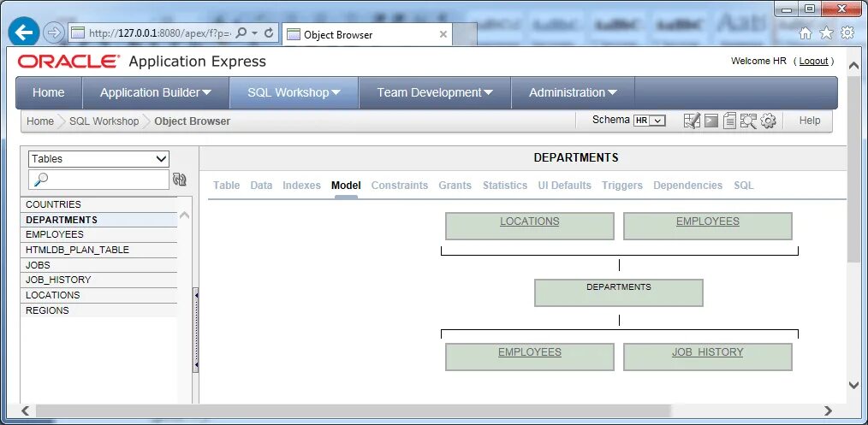Select REGIONS in the table list
The image size is (868, 425).
coord(99,310)
